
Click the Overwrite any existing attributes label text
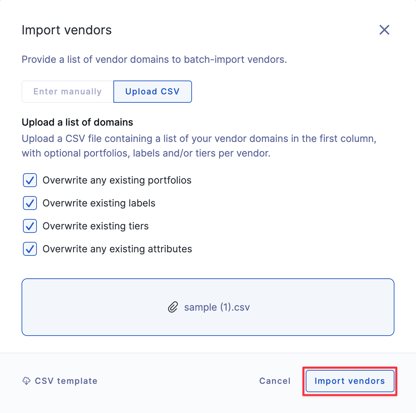pos(117,249)
